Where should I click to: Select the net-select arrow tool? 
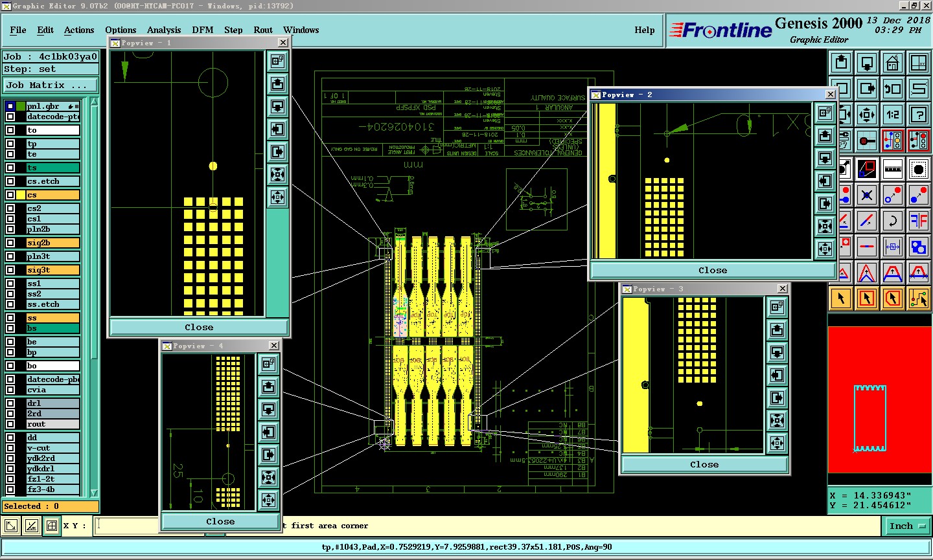pyautogui.click(x=919, y=298)
